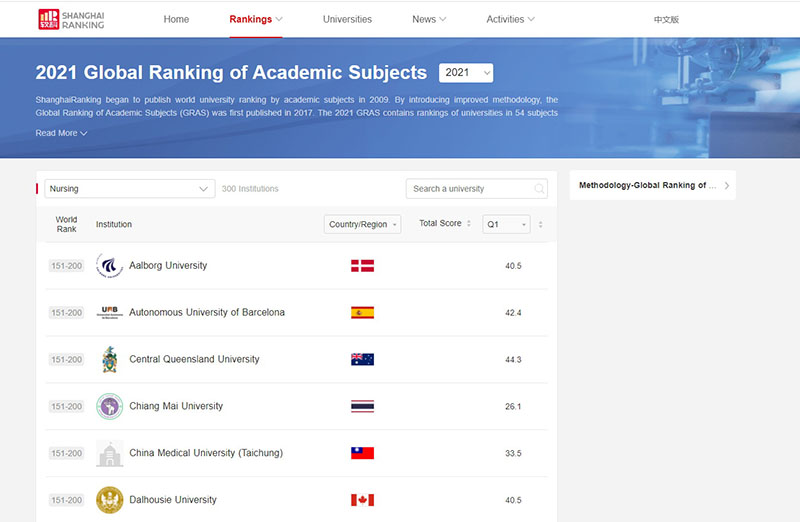The height and width of the screenshot is (522, 800).
Task: Click the score 33.5 for China Medical
Action: coord(513,453)
